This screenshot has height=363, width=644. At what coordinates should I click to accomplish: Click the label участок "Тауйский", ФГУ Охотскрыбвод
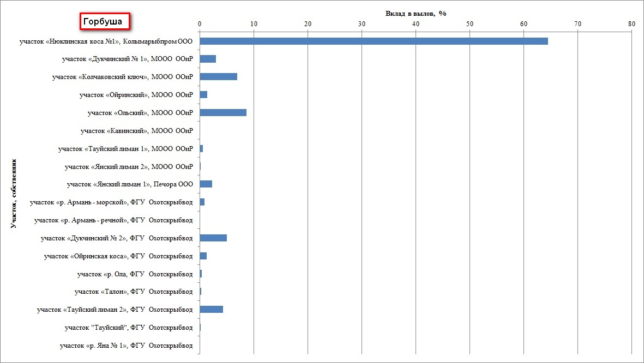129,328
